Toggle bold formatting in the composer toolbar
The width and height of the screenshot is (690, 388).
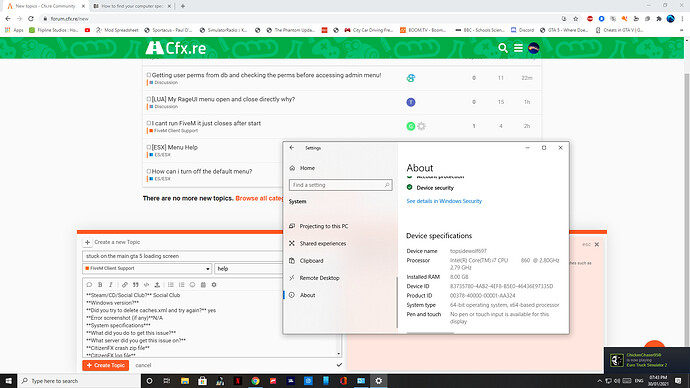click(100, 285)
